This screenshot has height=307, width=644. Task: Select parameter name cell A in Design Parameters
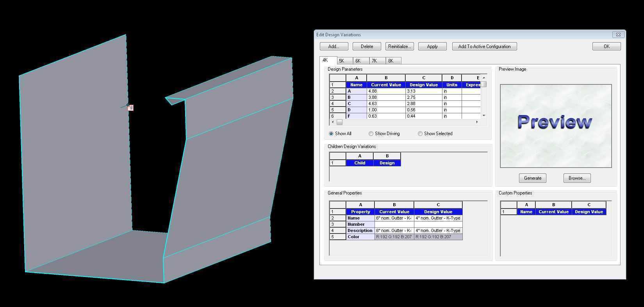click(x=356, y=91)
